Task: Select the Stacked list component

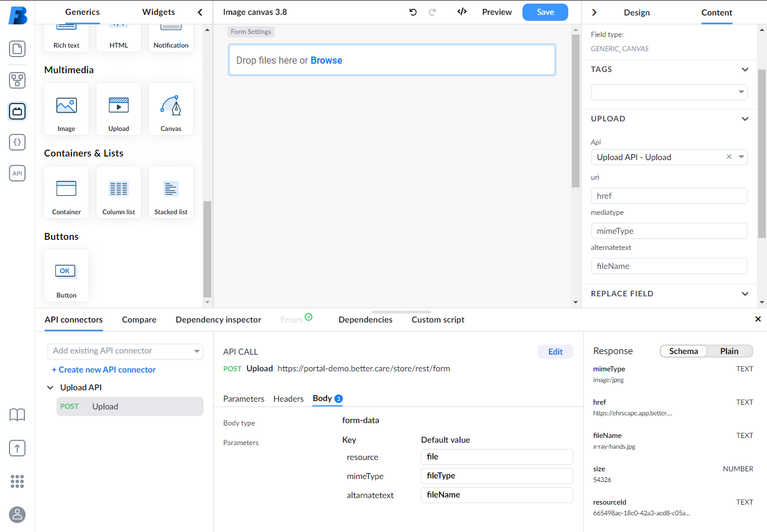Action: click(x=171, y=192)
